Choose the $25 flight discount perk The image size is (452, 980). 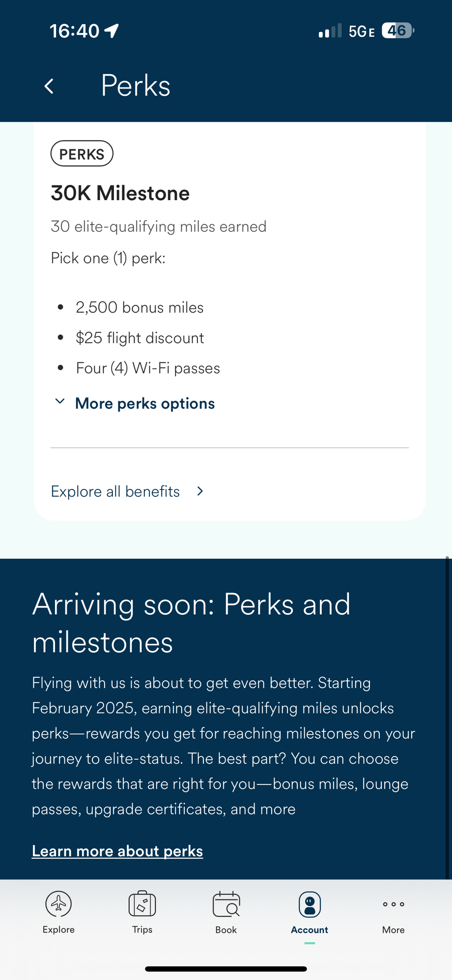[140, 338]
